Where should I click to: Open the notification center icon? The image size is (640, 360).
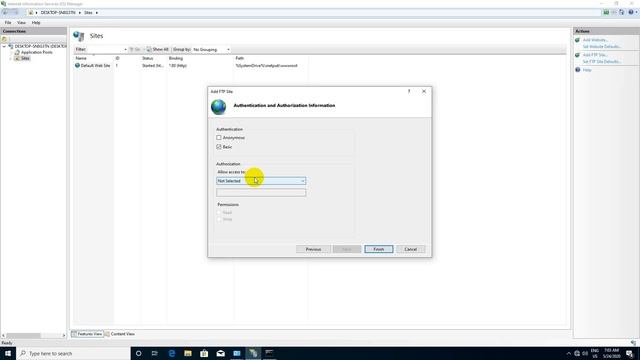tap(630, 353)
